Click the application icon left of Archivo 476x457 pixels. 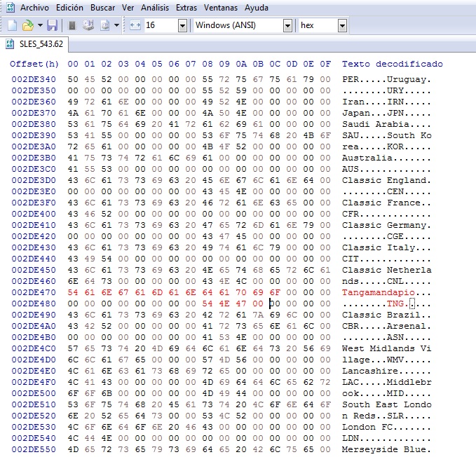[x=11, y=7]
